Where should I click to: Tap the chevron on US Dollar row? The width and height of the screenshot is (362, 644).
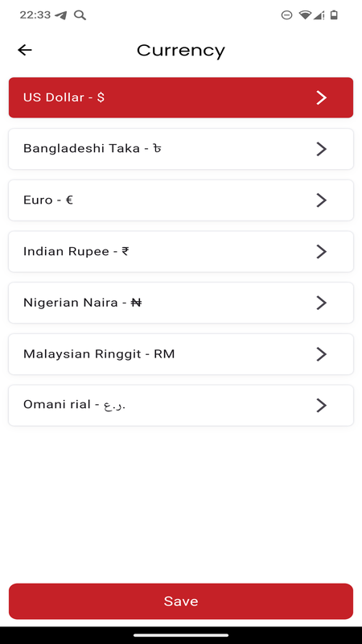pos(321,97)
